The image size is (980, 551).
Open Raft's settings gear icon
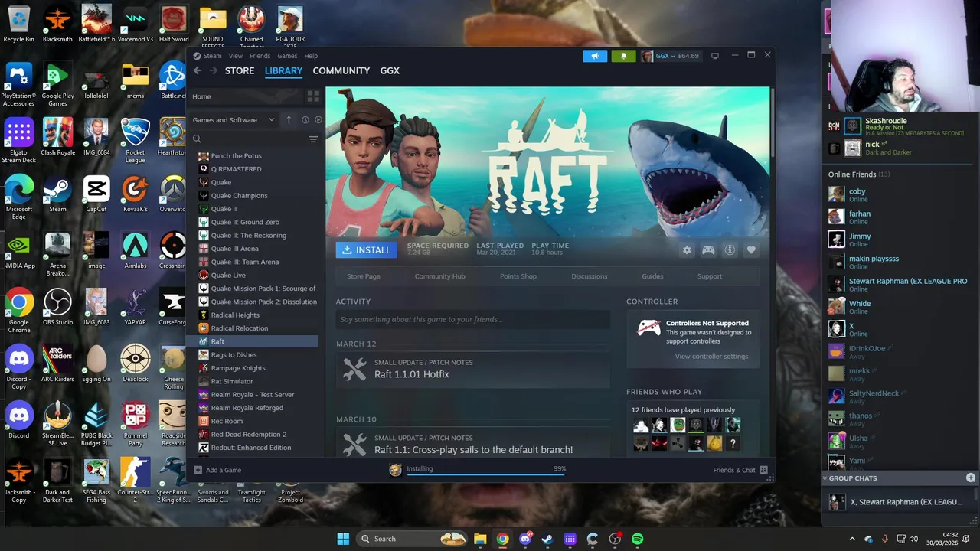pos(687,250)
